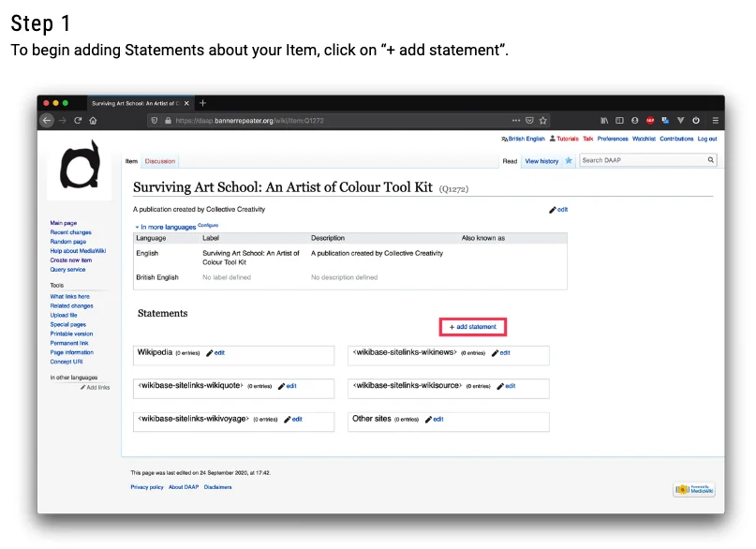756x549 pixels.
Task: Open the British English language selector
Action: 524,139
